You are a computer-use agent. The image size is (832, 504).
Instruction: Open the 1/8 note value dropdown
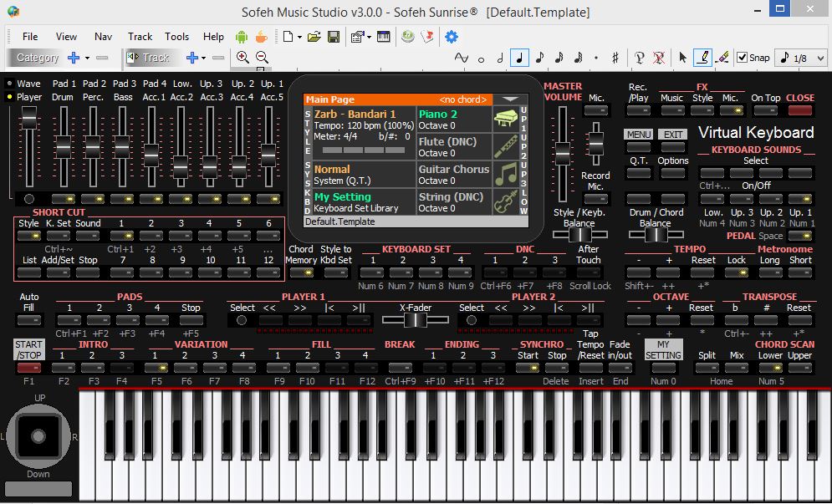820,58
